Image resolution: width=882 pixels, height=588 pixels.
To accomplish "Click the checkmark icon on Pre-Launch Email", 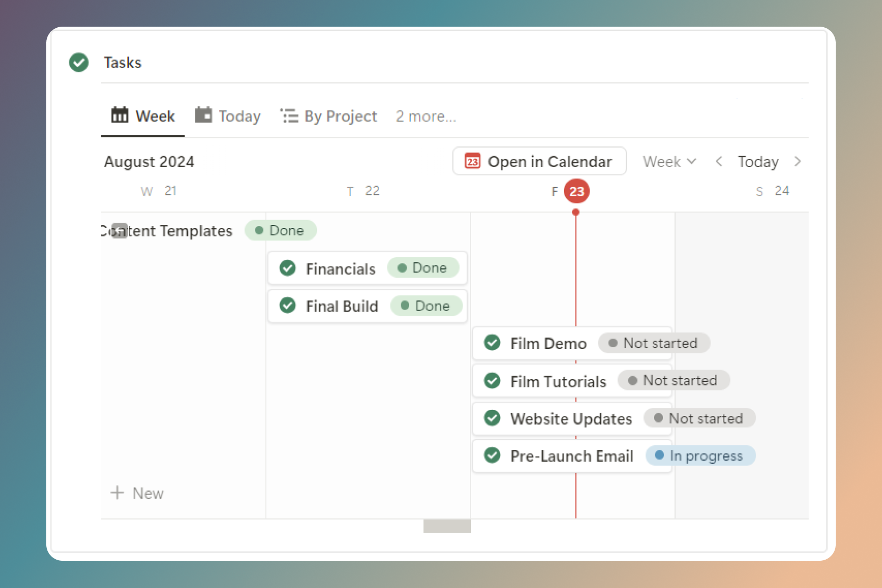I will [492, 456].
